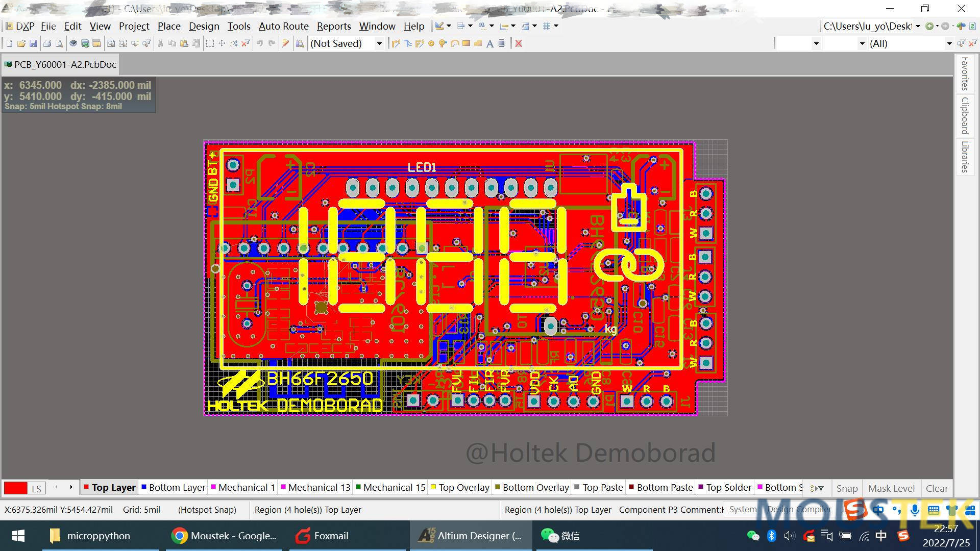980x551 pixels.
Task: Open the Auto Route menu
Action: point(283,26)
